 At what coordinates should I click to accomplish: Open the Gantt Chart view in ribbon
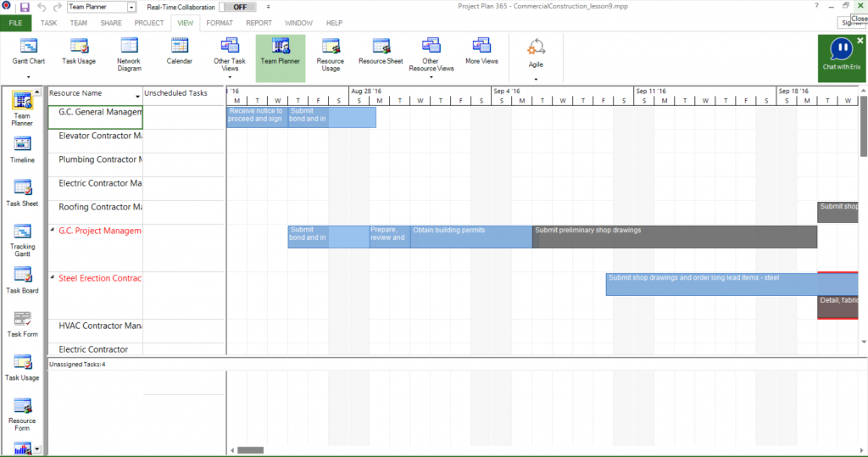pos(28,51)
